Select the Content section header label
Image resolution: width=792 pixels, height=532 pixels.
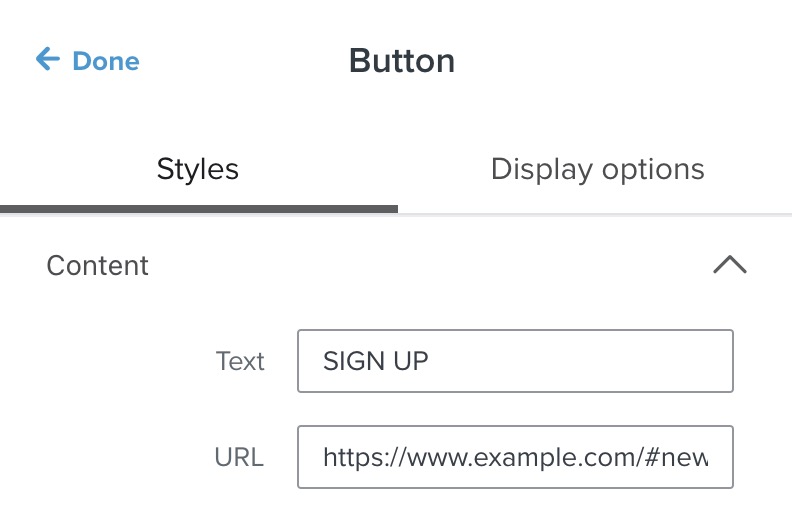coord(98,265)
